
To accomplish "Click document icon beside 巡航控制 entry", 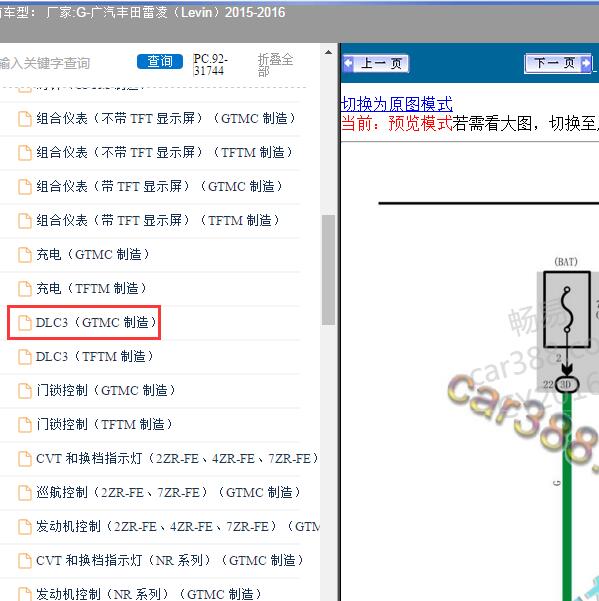I will click(25, 493).
